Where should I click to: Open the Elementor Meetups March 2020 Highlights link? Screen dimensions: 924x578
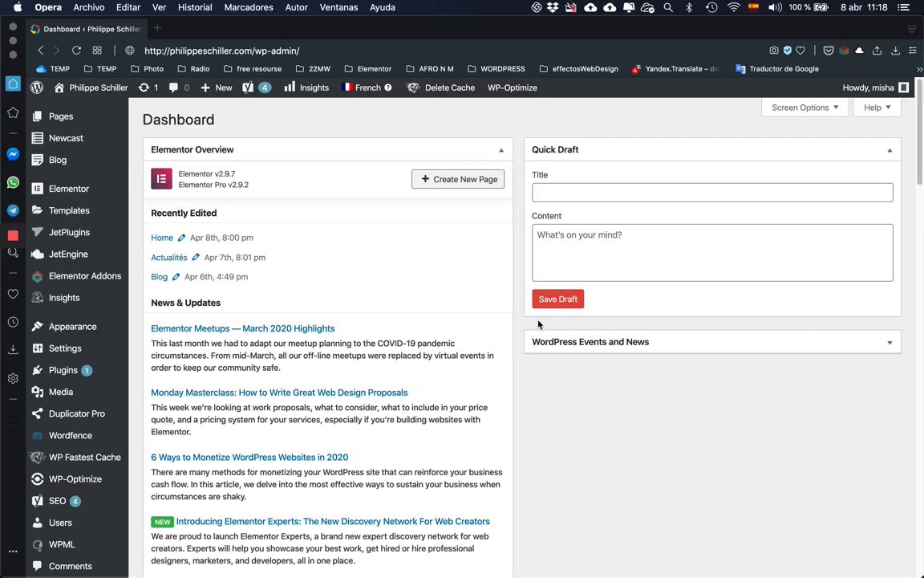tap(243, 328)
